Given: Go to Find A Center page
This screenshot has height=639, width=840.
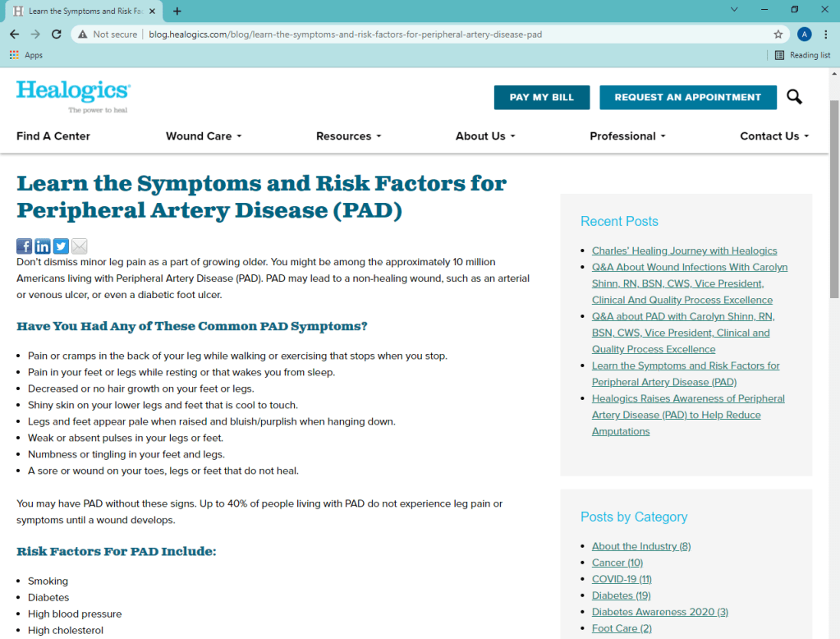Looking at the screenshot, I should (x=53, y=136).
